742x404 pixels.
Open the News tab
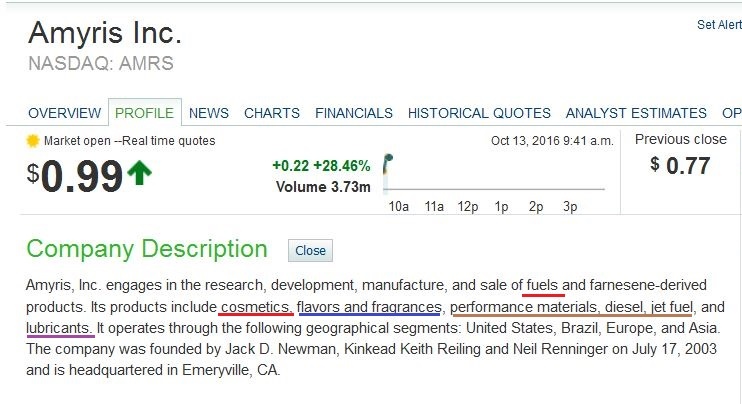(208, 113)
